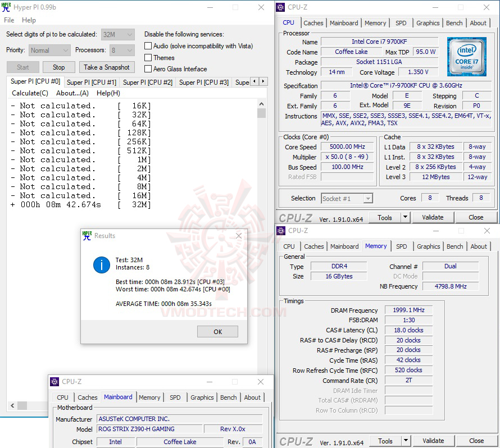The width and height of the screenshot is (500, 448).
Task: Click the blue info icon in Results dialog
Action: (101, 265)
